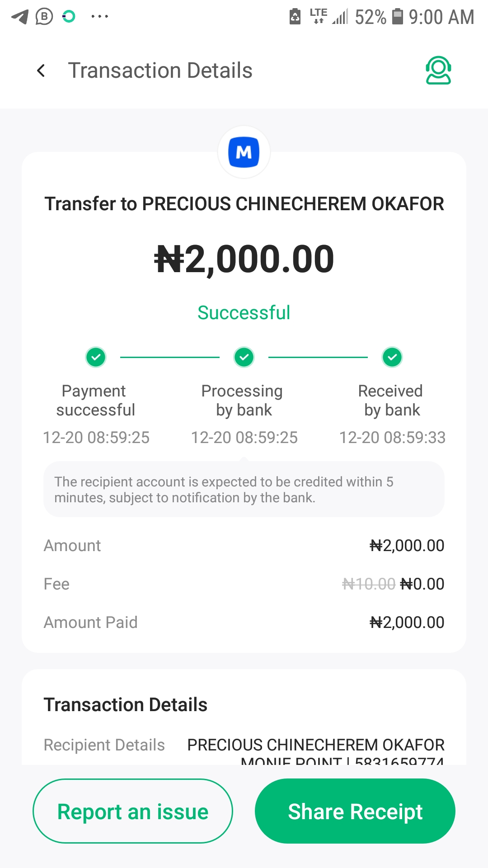
Task: Tap the Transfer to PRECIOUS CHINECHEREM OKAFOR heading
Action: coord(244,204)
